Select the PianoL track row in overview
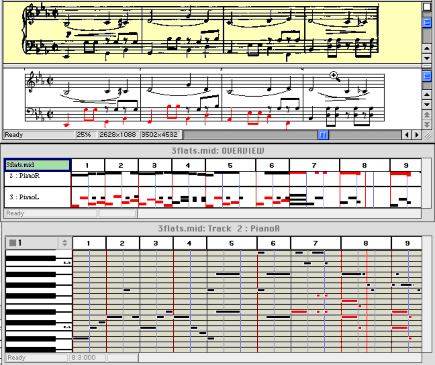The height and width of the screenshot is (365, 435). click(x=37, y=197)
